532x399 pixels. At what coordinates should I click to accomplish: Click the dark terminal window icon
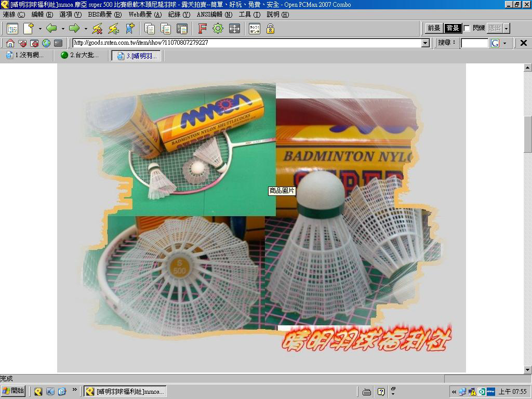click(58, 43)
